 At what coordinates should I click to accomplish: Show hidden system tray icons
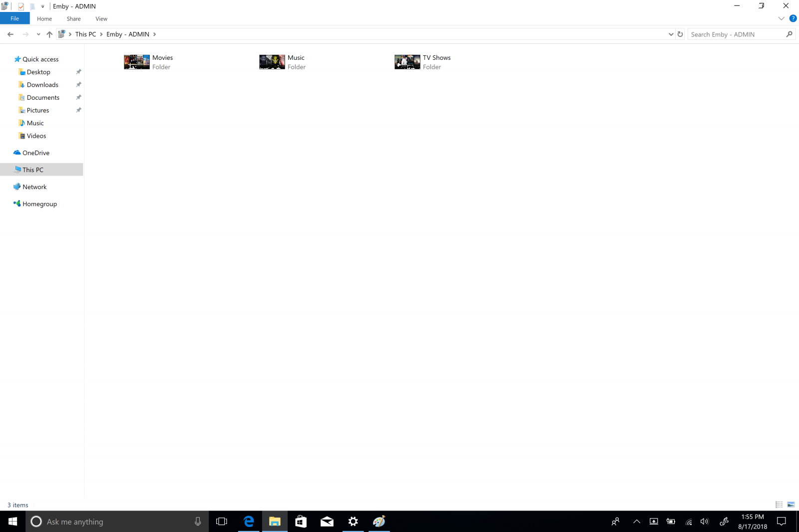click(637, 522)
